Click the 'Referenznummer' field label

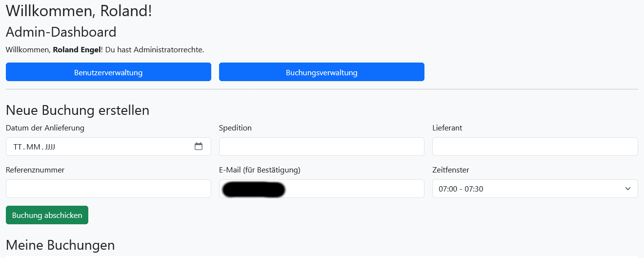(35, 170)
